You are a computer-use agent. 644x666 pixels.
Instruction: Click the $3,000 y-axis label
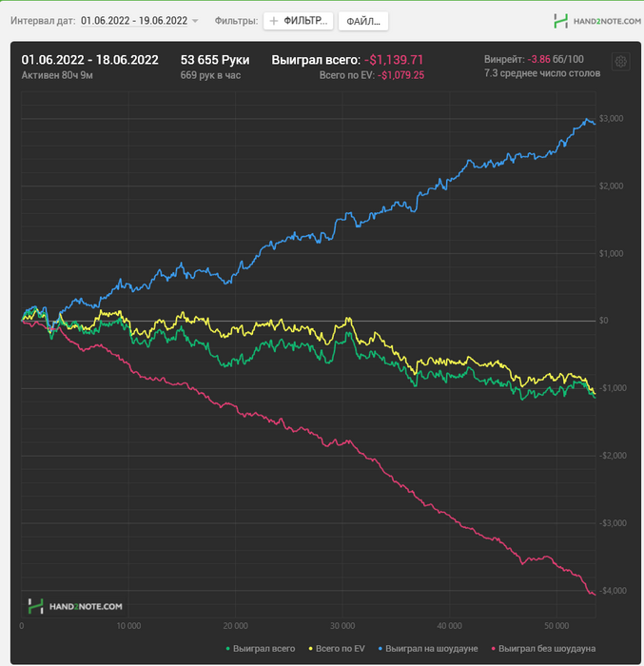pos(611,119)
